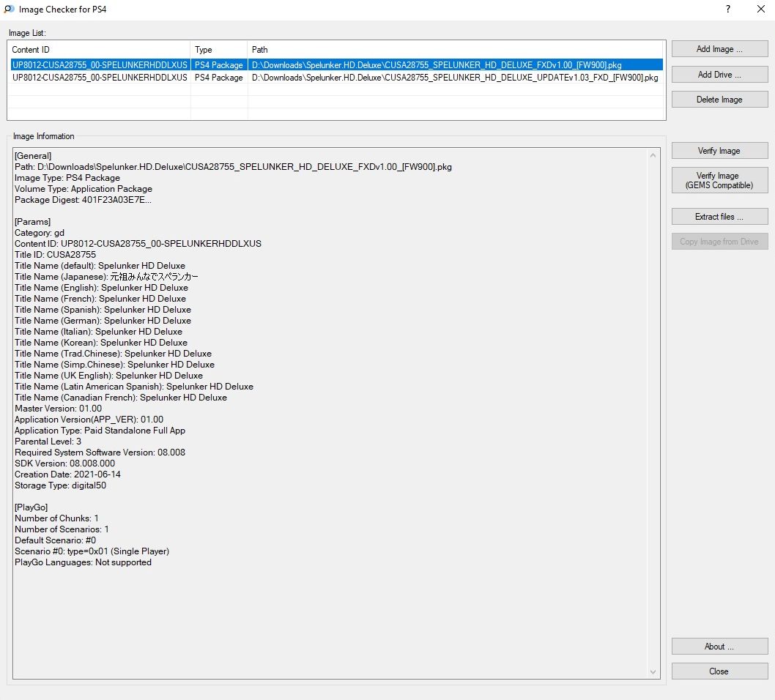The width and height of the screenshot is (775, 700).
Task: Click the Category: gd line
Action: coord(40,233)
